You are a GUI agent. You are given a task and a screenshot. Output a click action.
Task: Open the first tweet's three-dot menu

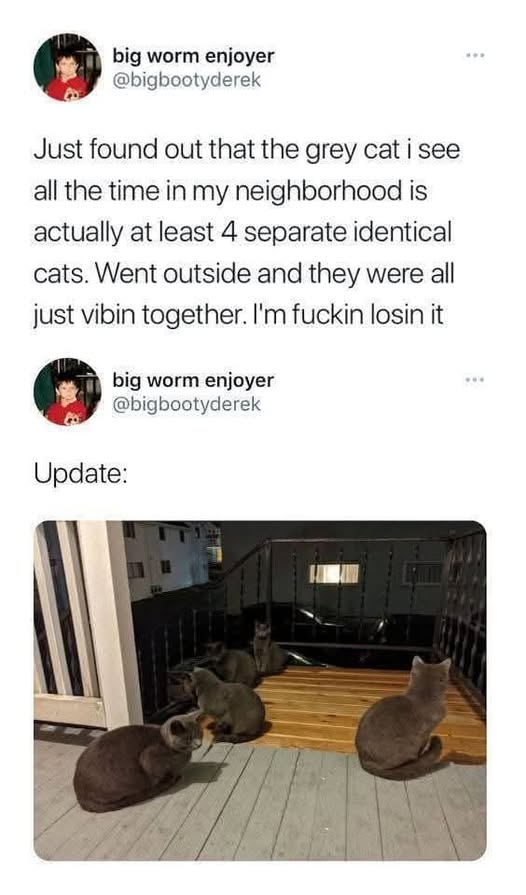475,56
